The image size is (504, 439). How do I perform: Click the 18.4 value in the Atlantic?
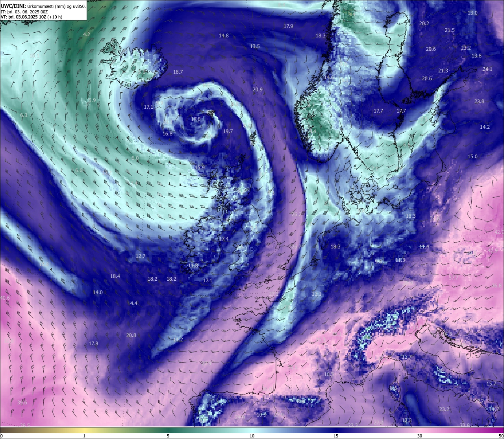(115, 276)
